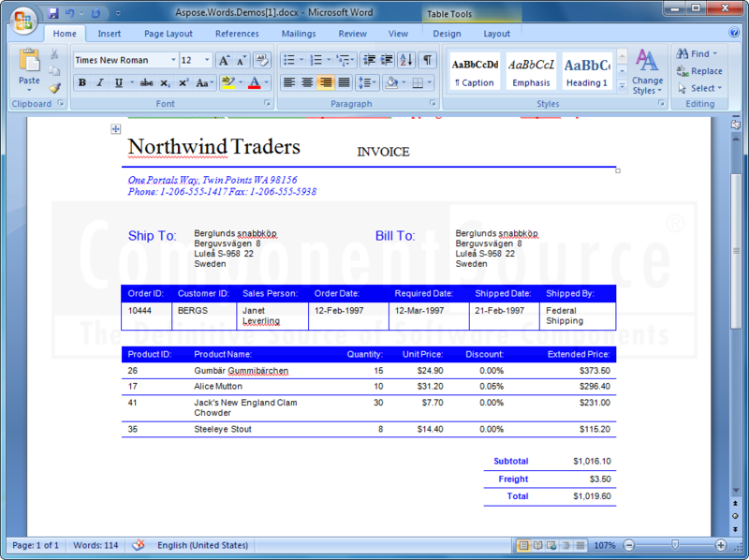Switch to Print Layout view
This screenshot has width=749, height=560.
(x=523, y=545)
